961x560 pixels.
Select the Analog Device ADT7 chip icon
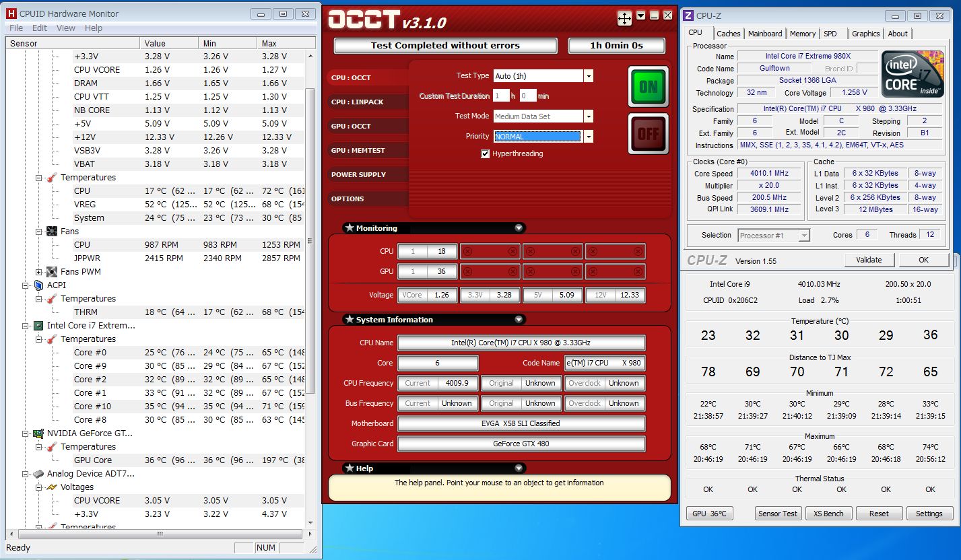click(x=38, y=474)
